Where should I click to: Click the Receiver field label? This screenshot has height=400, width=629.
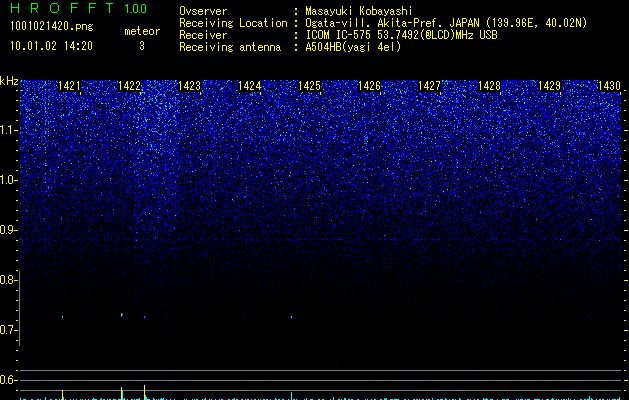click(203, 35)
